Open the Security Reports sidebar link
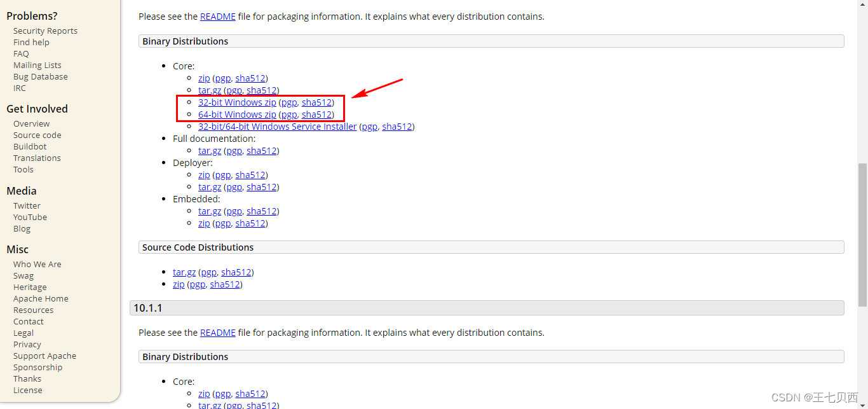The height and width of the screenshot is (409, 868). [45, 31]
